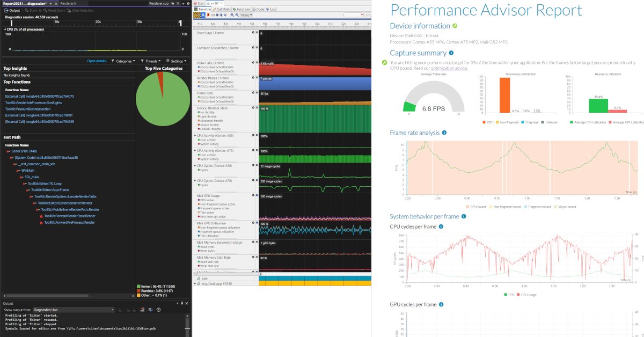Click info icon next to System behavior per frame
The height and width of the screenshot is (337, 644).
click(x=464, y=216)
